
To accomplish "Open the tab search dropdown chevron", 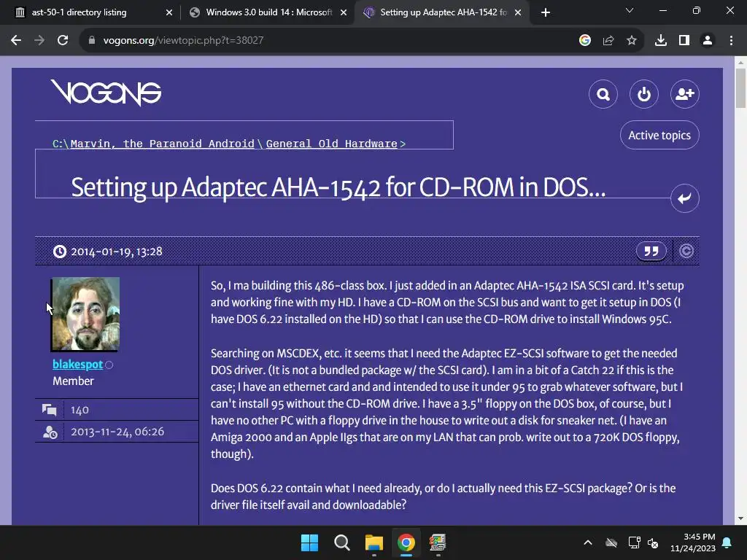I will click(x=630, y=10).
